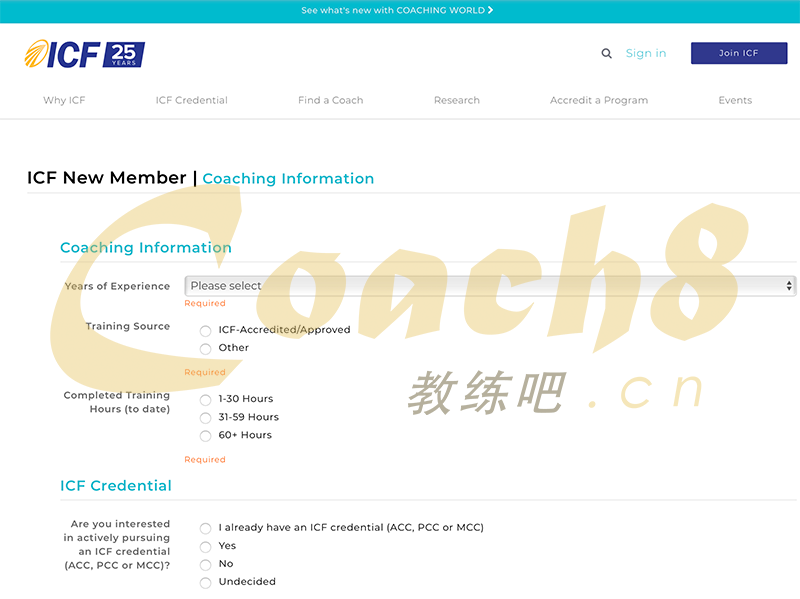Screen dimensions: 800x599
Task: Open the Years of Experience dropdown
Action: [489, 286]
